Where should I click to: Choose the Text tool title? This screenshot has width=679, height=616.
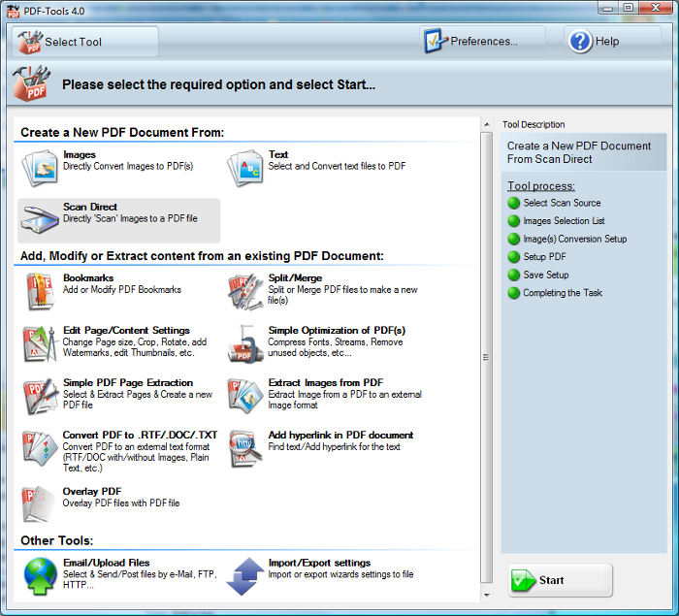(278, 154)
